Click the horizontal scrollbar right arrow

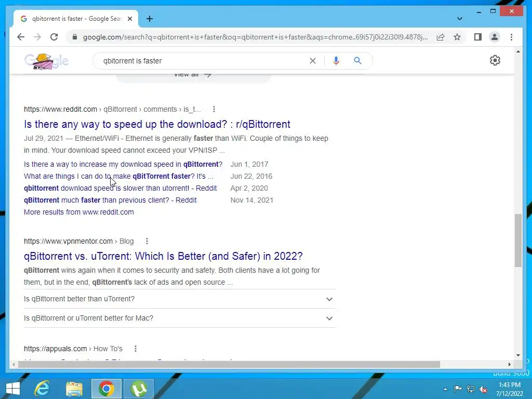tap(509, 364)
